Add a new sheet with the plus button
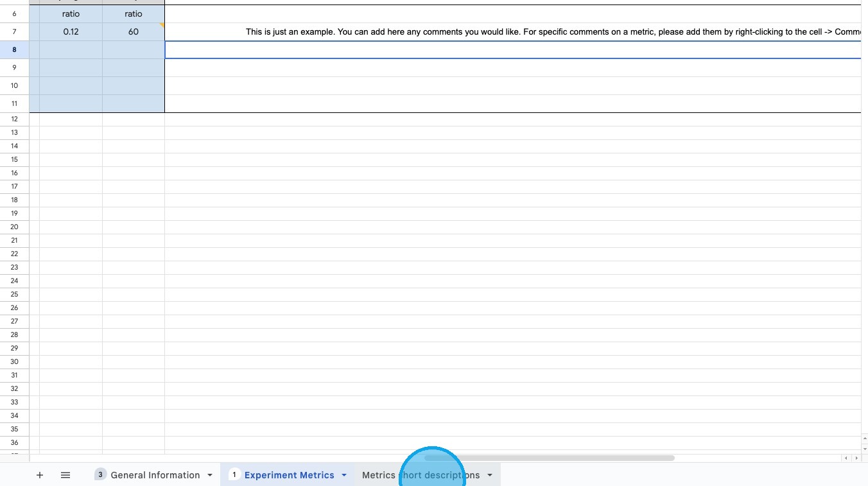Image resolution: width=868 pixels, height=486 pixels. coord(40,475)
